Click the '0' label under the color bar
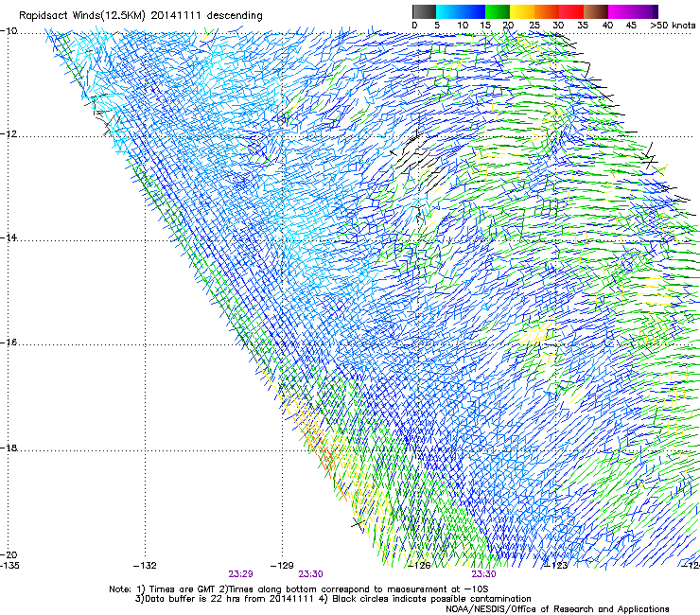 (414, 26)
